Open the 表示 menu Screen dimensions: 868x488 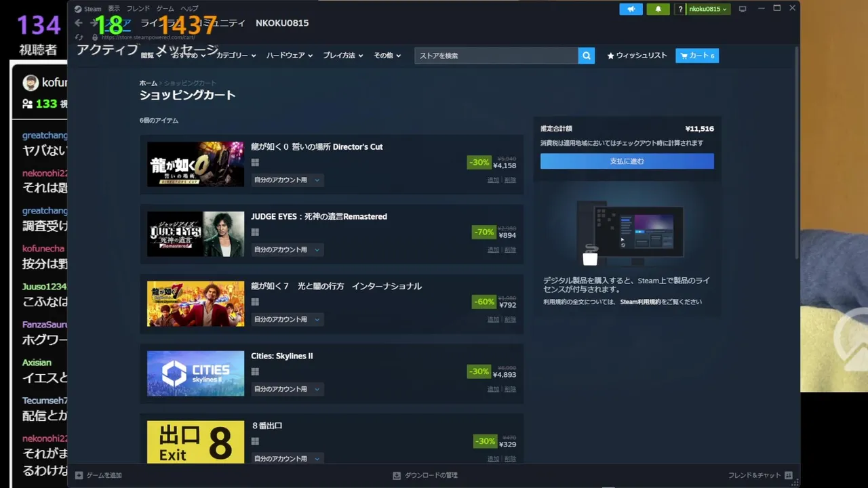point(114,9)
